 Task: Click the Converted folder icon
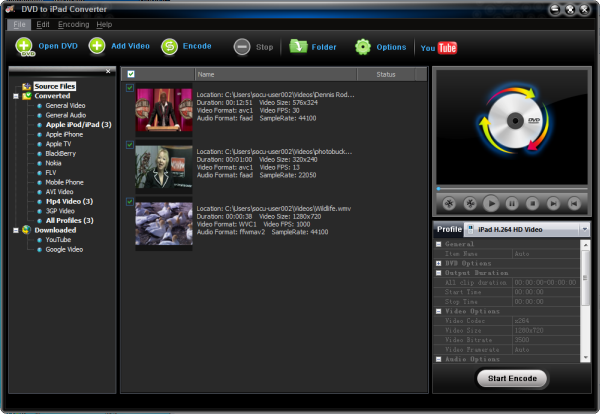pos(26,96)
